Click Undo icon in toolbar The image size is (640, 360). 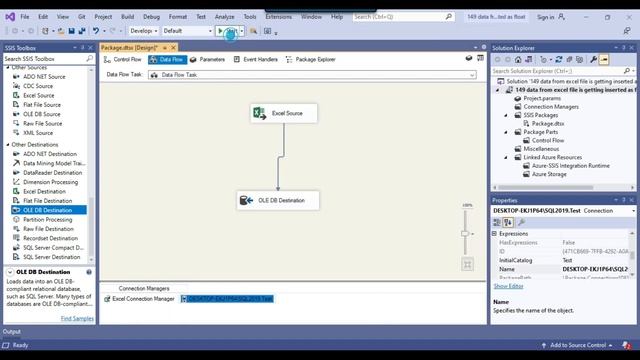point(96,31)
